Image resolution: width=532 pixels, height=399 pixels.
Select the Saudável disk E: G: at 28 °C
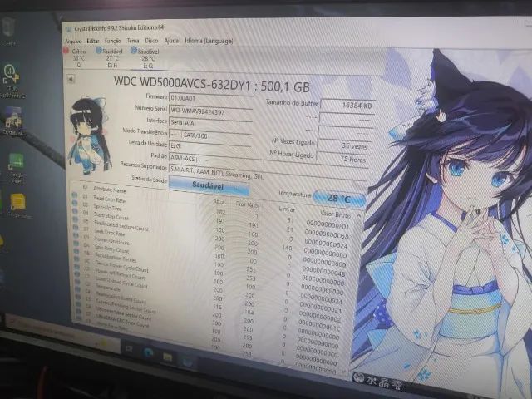tap(145, 57)
